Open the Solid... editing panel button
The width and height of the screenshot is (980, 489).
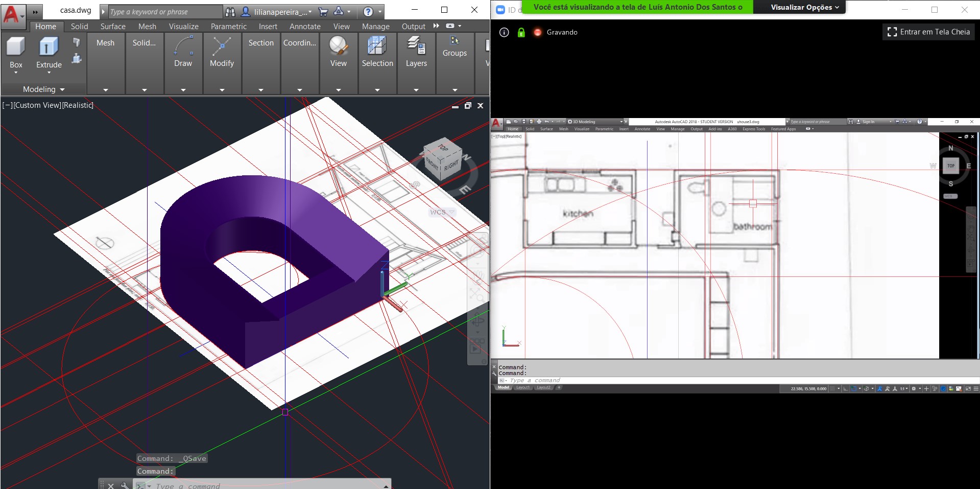[144, 43]
